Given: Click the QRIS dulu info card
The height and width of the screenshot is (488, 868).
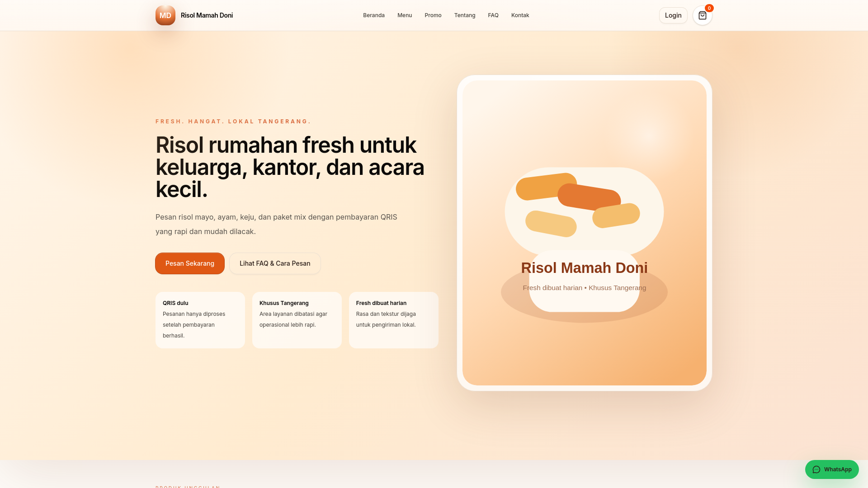Looking at the screenshot, I should click(200, 320).
